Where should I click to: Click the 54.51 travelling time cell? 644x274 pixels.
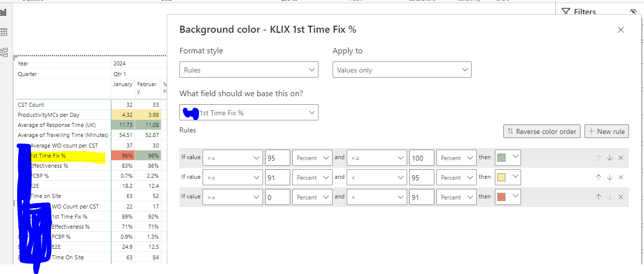(x=123, y=135)
